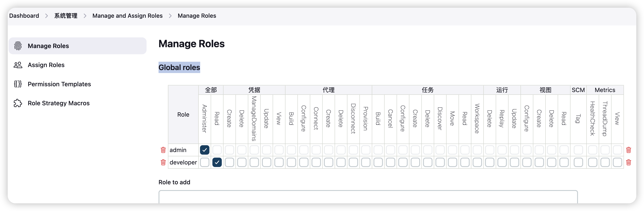Go to Dashboard breadcrumb link
The image size is (644, 211).
click(24, 16)
